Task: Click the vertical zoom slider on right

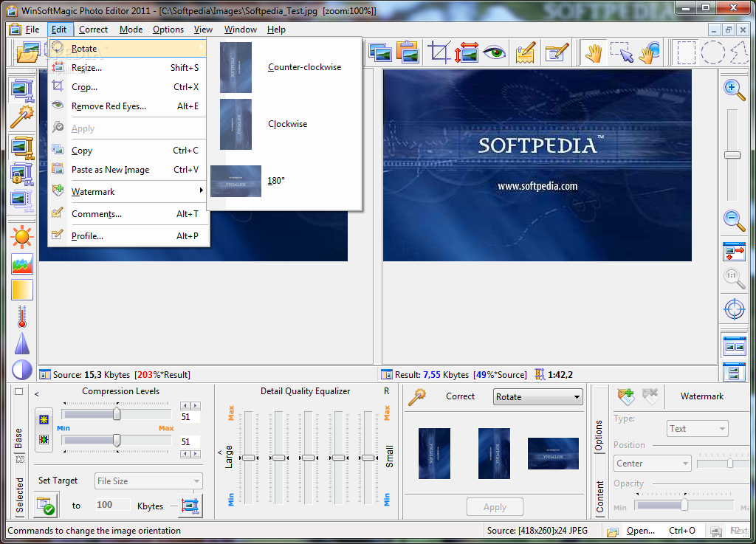Action: [x=732, y=155]
